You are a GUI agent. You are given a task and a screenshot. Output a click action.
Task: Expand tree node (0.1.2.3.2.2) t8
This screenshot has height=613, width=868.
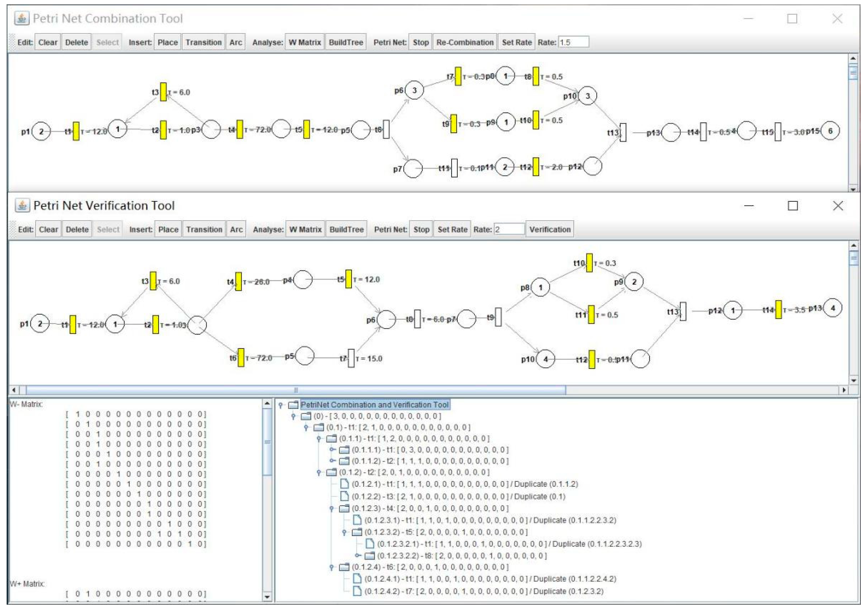pyautogui.click(x=357, y=555)
